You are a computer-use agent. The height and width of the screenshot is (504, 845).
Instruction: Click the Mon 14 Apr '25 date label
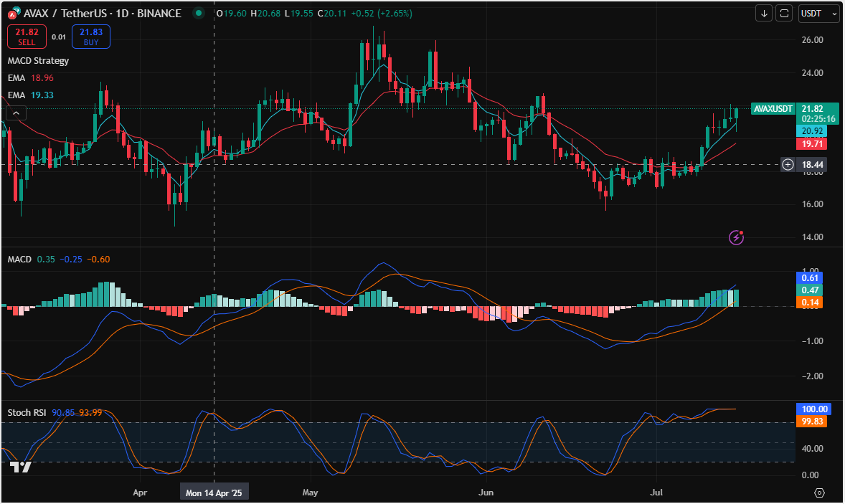(x=214, y=493)
